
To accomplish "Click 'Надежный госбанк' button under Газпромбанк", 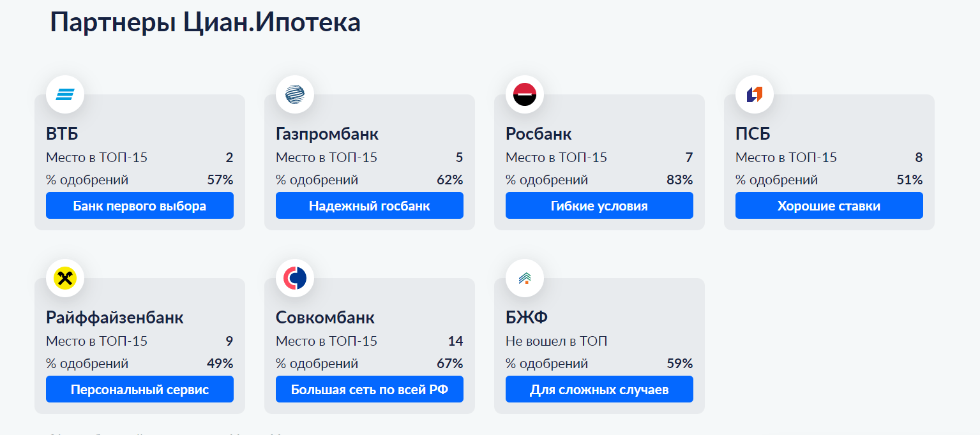I will 369,205.
